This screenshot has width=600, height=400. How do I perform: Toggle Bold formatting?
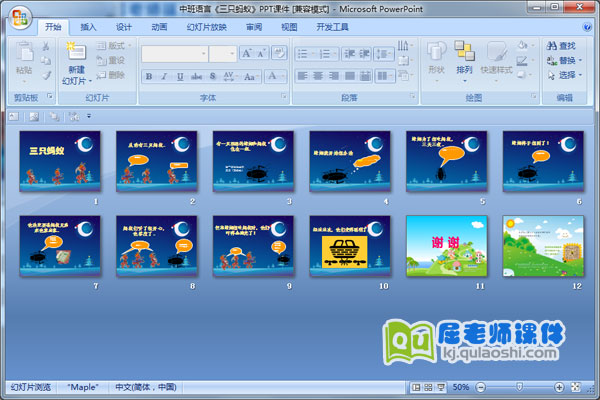point(149,76)
